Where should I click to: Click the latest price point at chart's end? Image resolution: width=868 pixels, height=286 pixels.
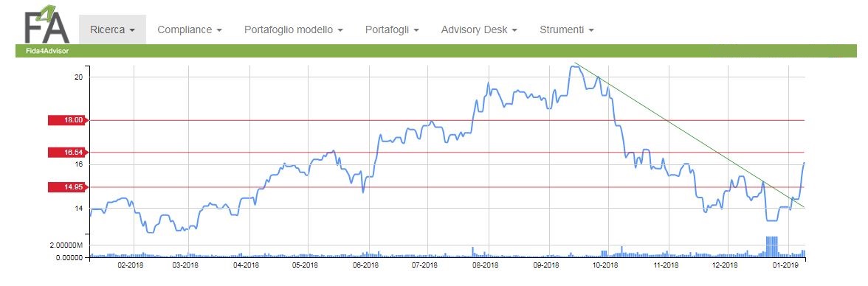click(803, 163)
